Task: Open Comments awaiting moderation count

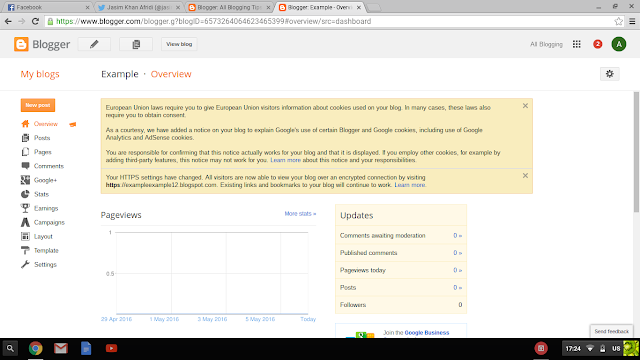Action: [457, 236]
